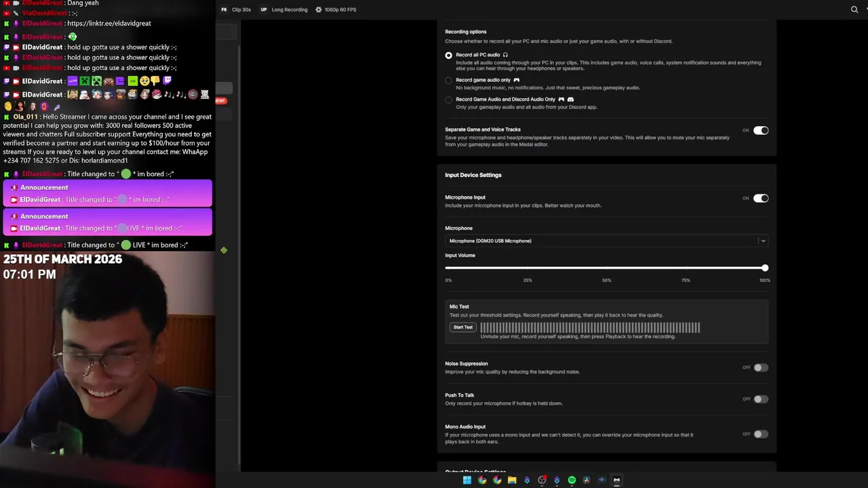The width and height of the screenshot is (868, 488).
Task: Open the Microphone device dropdown
Action: tap(607, 241)
